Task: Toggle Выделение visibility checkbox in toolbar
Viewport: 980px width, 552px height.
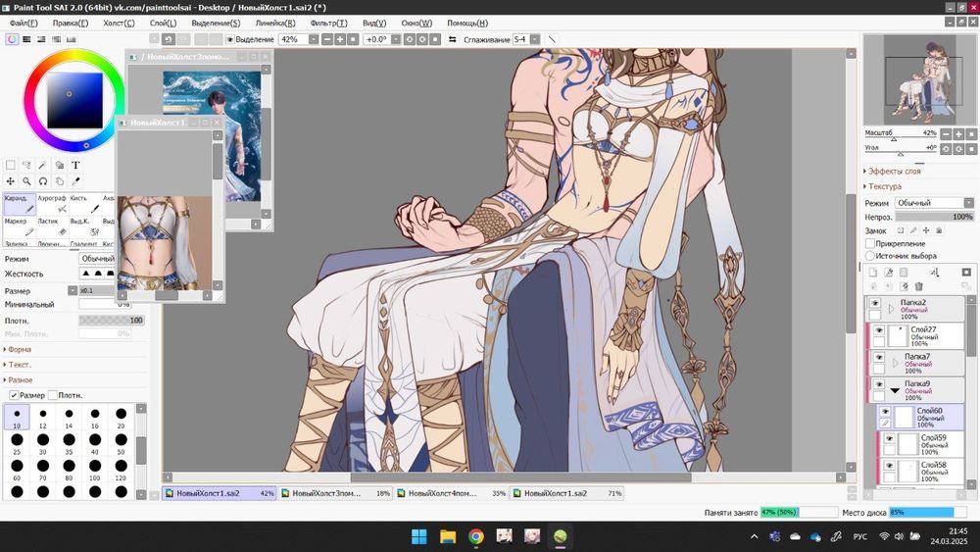Action: click(x=230, y=39)
